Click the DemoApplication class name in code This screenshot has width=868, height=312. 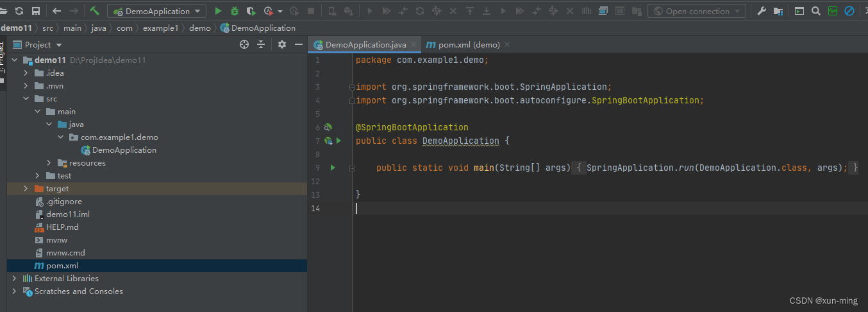click(461, 141)
